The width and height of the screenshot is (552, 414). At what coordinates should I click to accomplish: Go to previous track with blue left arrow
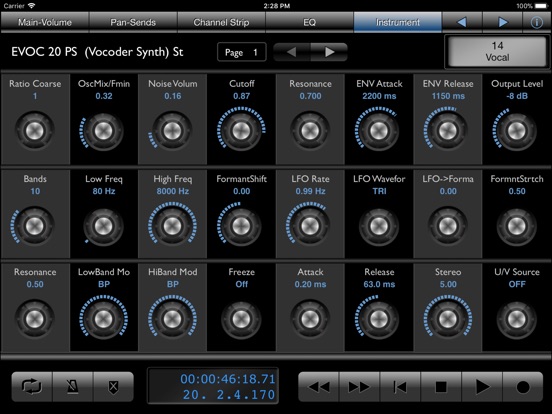coord(462,22)
